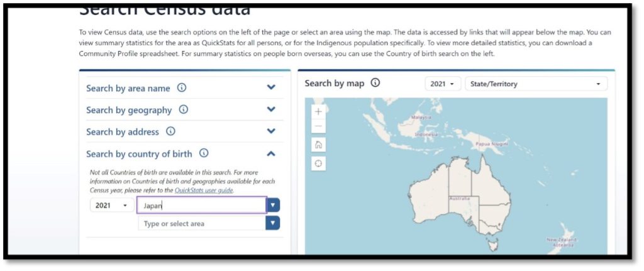This screenshot has width=644, height=271.
Task: Zoom in on the map
Action: tap(318, 111)
